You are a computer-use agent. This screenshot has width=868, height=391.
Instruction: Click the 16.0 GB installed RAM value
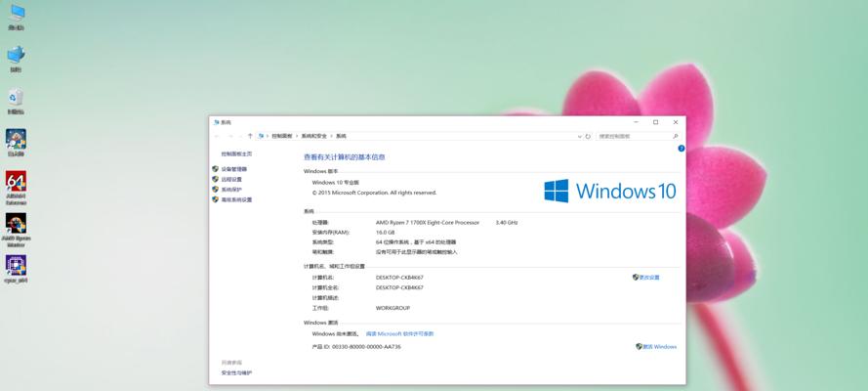[x=386, y=232]
